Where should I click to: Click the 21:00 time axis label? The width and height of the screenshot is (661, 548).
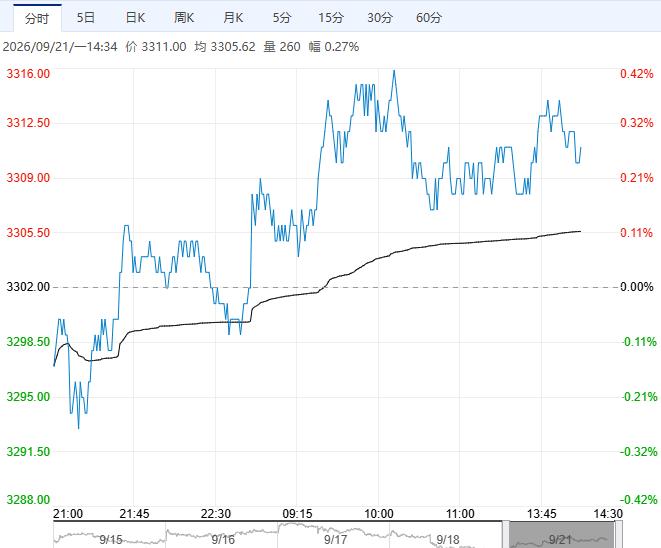point(68,514)
